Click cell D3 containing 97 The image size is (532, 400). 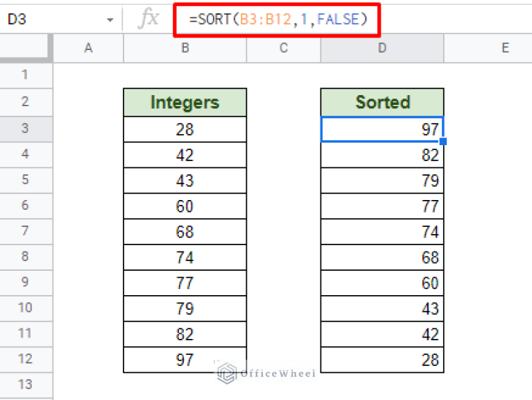382,129
